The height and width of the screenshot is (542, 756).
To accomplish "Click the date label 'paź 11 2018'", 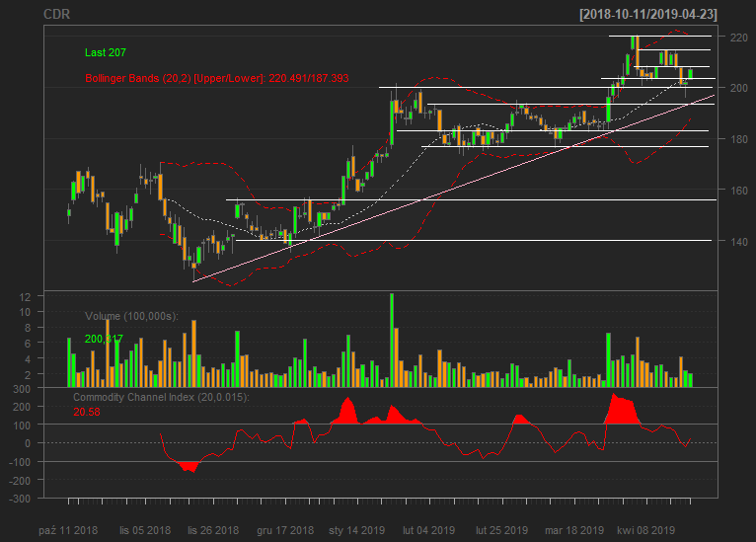I will [68, 530].
